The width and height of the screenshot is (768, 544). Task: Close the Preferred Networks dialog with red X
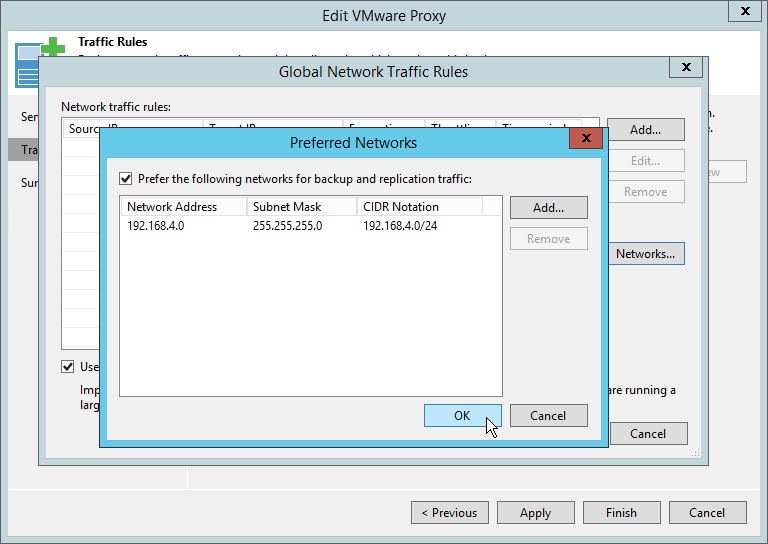coord(585,142)
